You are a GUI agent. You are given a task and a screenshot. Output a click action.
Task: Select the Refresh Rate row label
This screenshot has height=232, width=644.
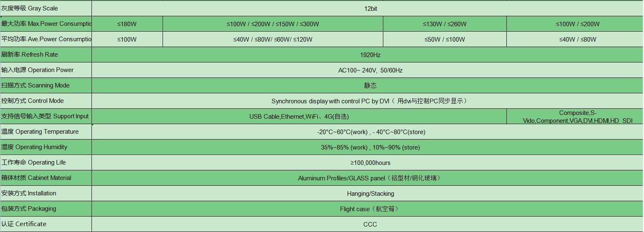point(30,55)
